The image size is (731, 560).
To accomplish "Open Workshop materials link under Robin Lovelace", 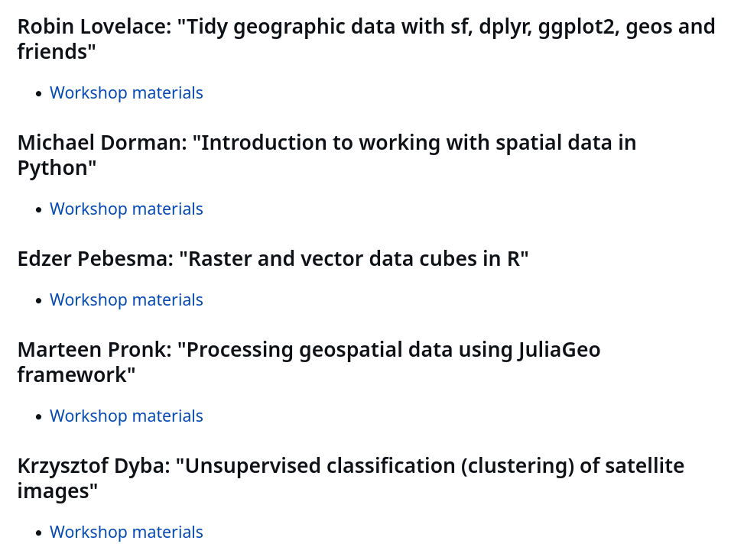I will coord(126,92).
